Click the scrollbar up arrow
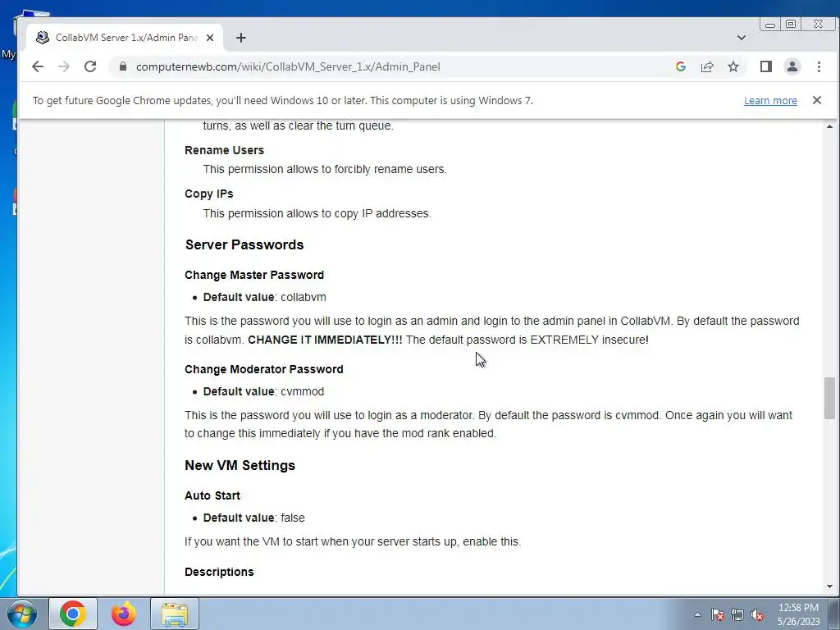This screenshot has width=840, height=630. pyautogui.click(x=829, y=126)
